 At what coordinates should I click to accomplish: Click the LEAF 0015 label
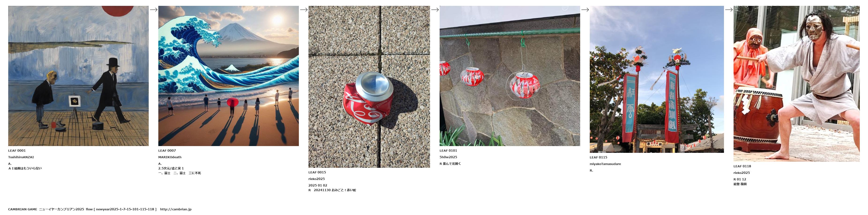[317, 172]
